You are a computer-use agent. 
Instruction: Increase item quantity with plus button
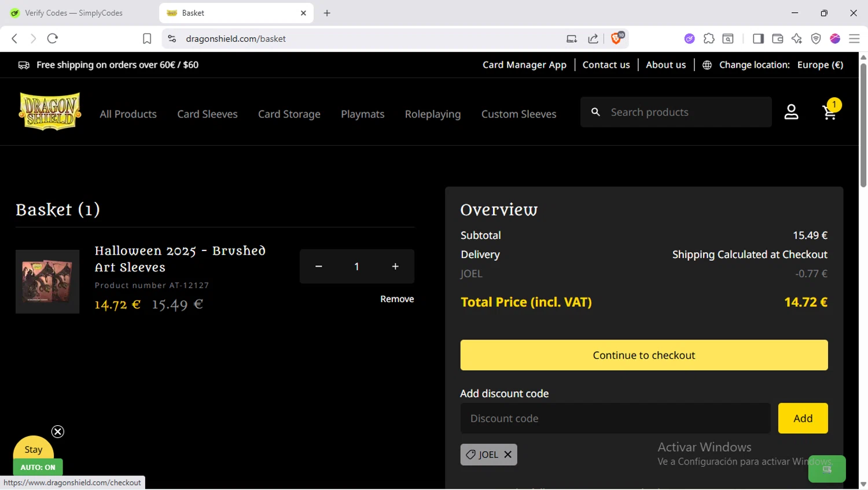[x=395, y=266]
